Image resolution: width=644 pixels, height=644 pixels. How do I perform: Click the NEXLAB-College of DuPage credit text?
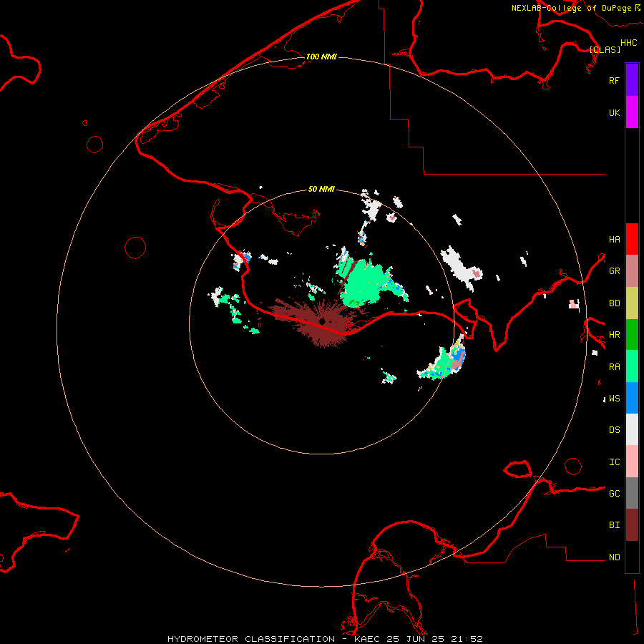point(571,8)
